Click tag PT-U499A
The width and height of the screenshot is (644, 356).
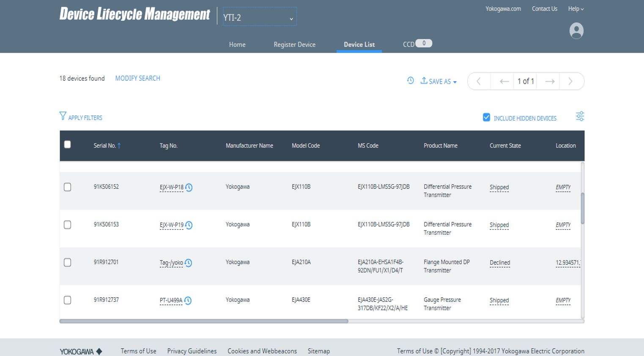point(171,301)
